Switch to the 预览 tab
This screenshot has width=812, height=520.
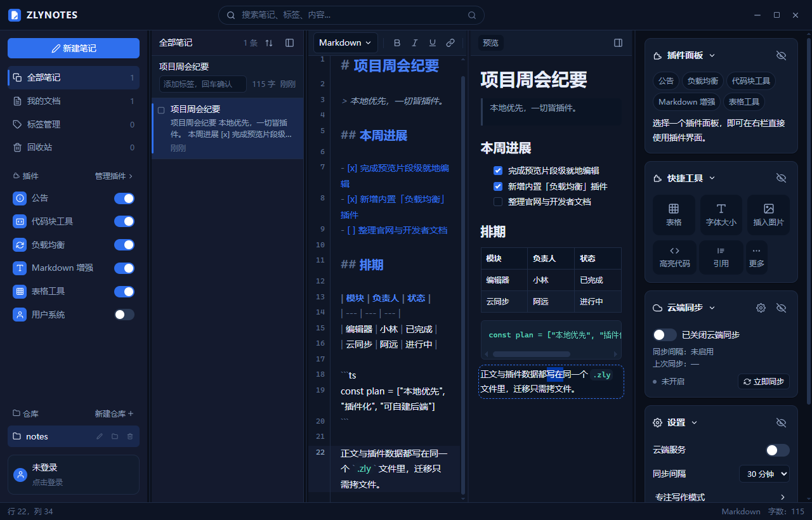490,42
